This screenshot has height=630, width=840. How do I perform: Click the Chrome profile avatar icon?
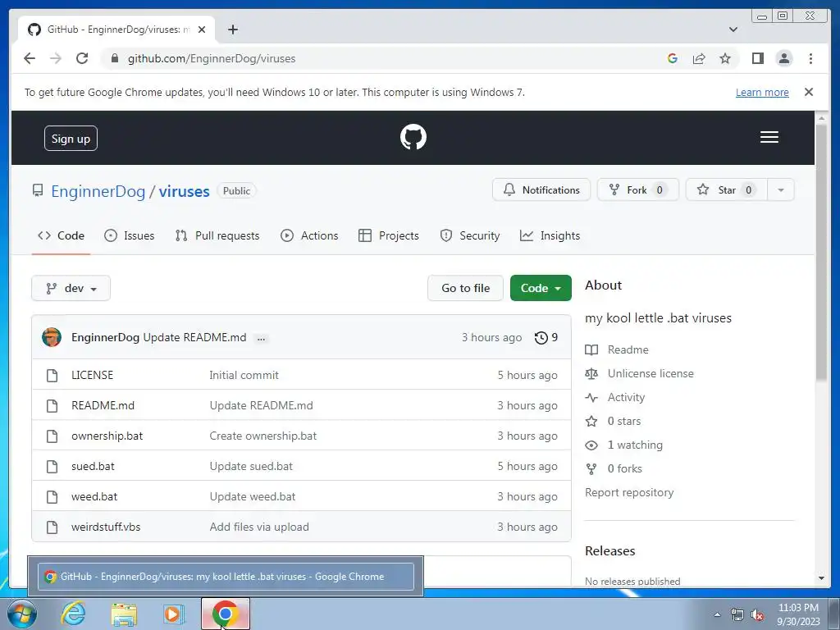[783, 58]
